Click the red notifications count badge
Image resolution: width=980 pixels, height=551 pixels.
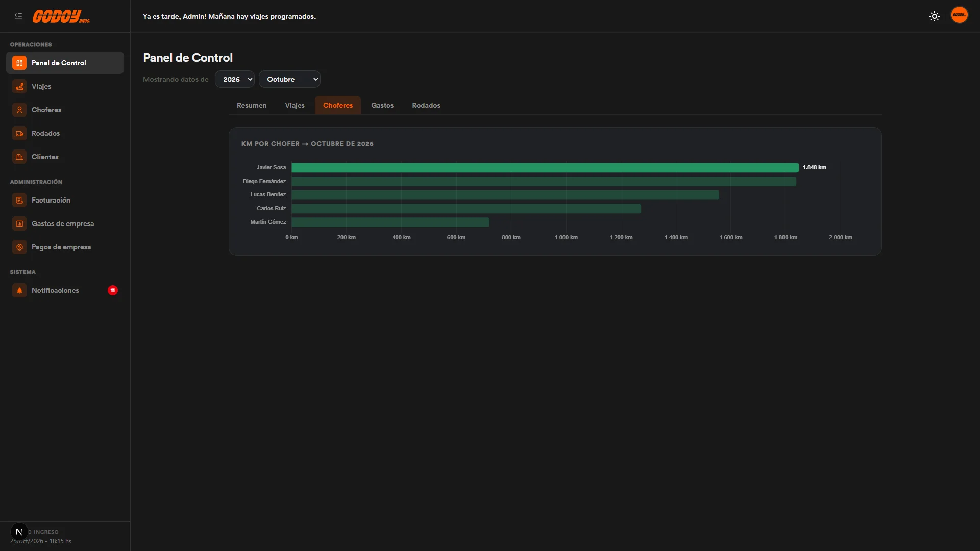point(113,290)
